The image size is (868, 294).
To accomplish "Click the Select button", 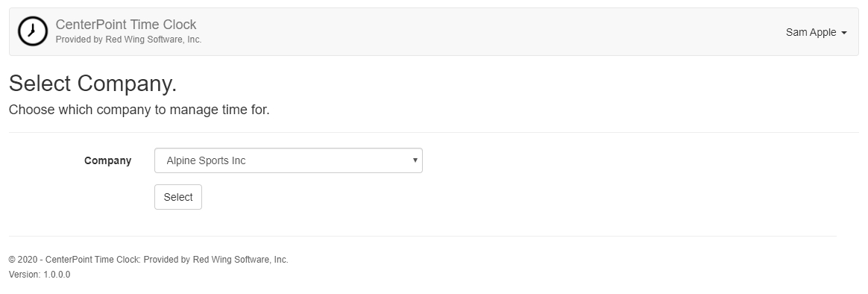I will pos(178,197).
